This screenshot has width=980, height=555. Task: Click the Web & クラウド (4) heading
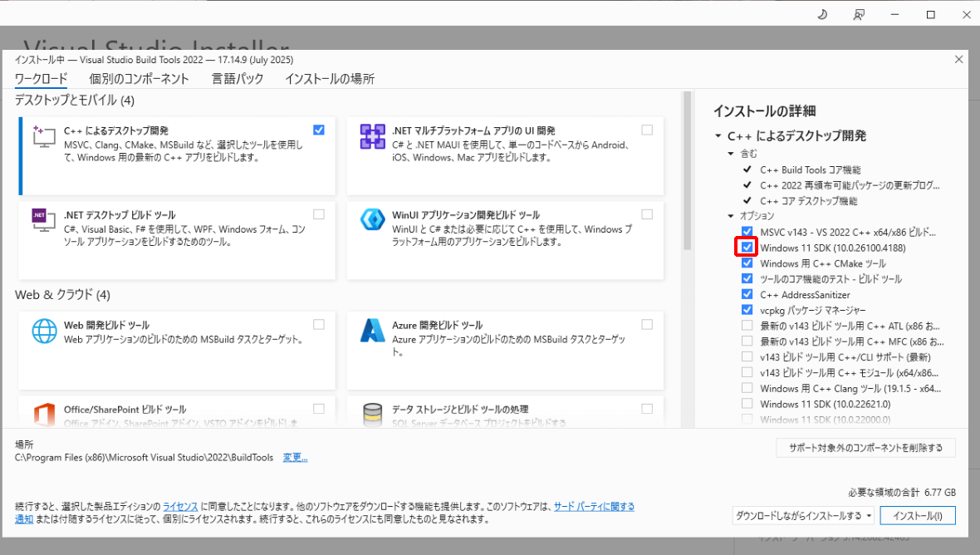click(62, 294)
